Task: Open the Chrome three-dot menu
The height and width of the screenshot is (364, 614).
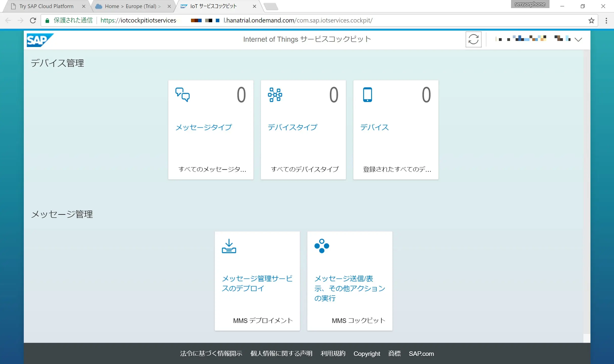Action: point(606,20)
